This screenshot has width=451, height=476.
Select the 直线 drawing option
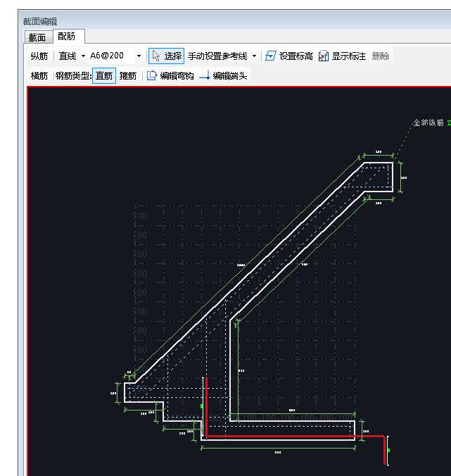[x=68, y=56]
